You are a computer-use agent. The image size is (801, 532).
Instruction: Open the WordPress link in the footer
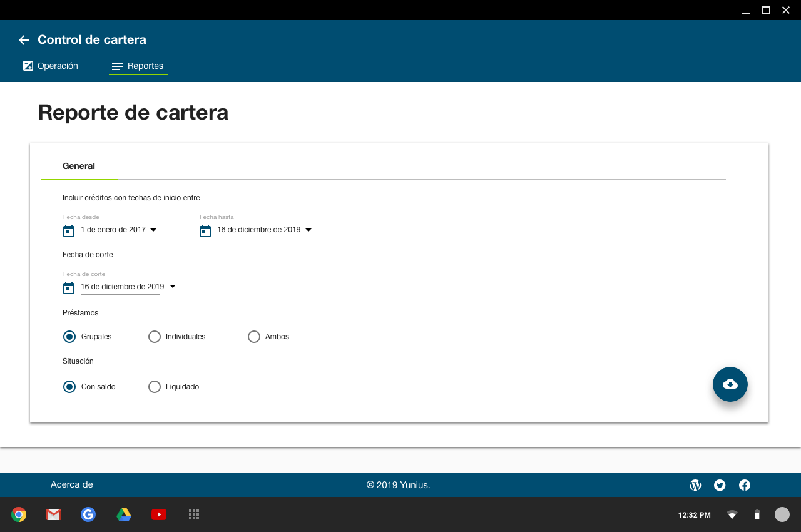tap(695, 485)
